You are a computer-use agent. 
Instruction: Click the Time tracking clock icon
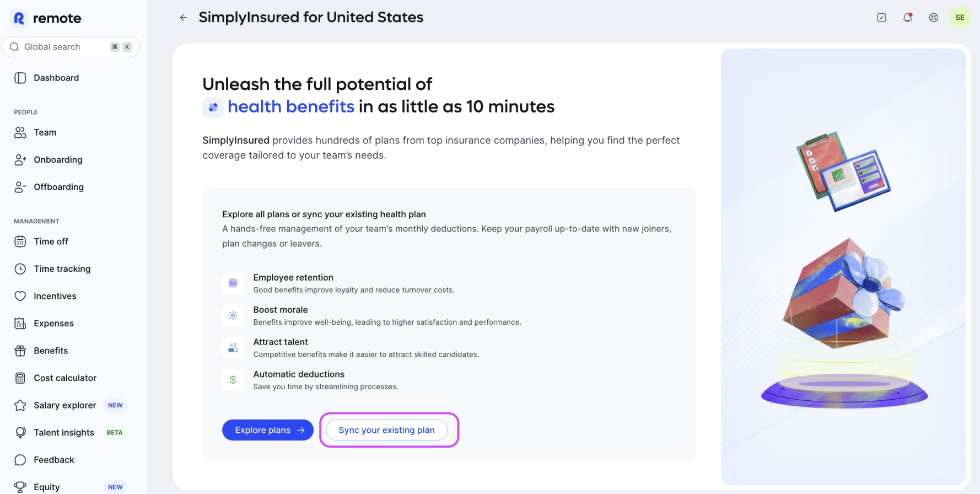point(20,269)
